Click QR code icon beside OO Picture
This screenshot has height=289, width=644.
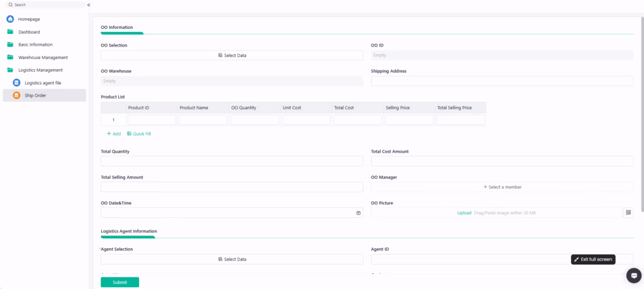pyautogui.click(x=628, y=213)
